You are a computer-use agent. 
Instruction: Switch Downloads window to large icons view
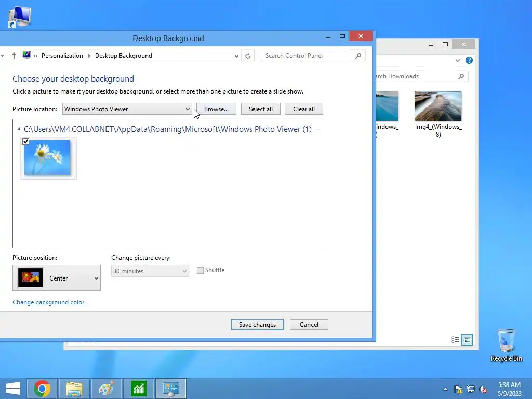click(467, 340)
